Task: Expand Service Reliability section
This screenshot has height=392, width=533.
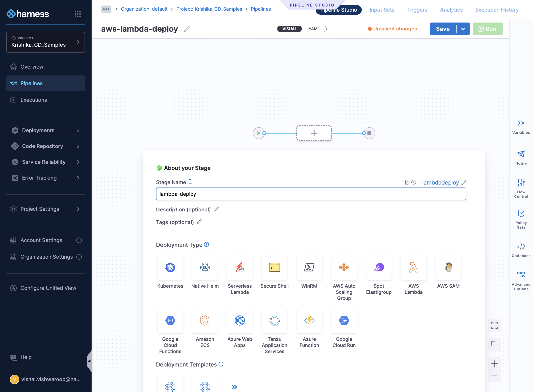Action: tap(46, 162)
